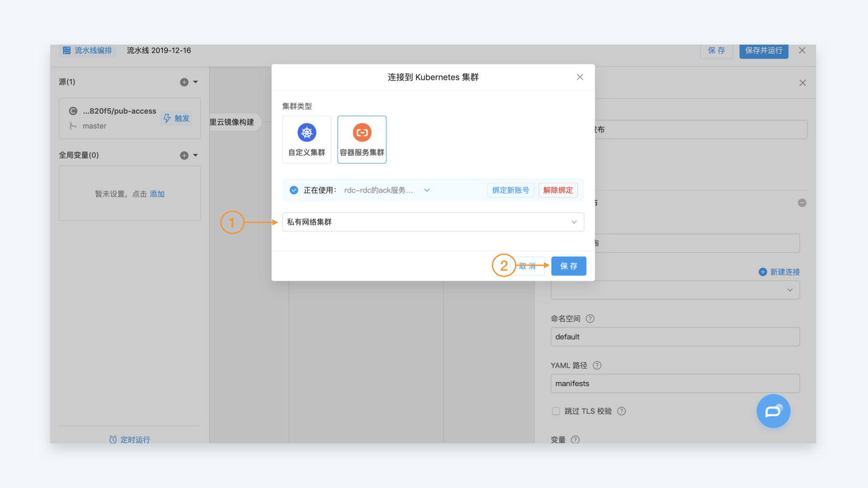This screenshot has width=868, height=488.
Task: Click the top bar 保存 button
Action: (717, 51)
